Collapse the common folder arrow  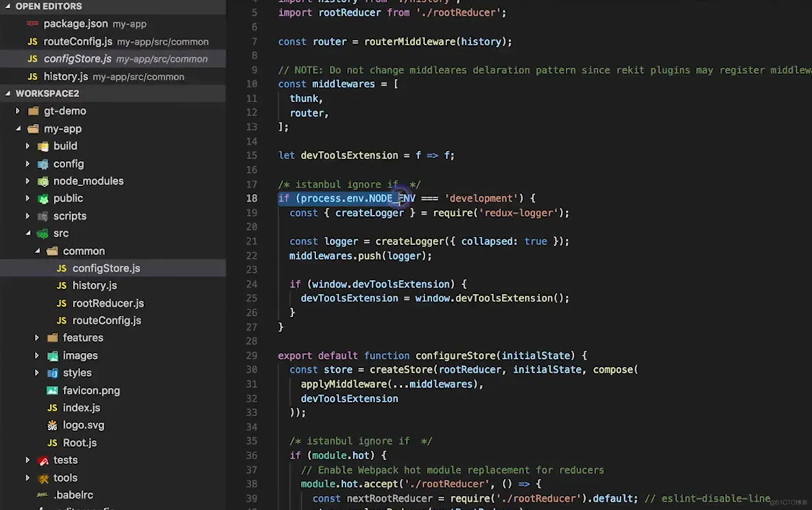37,251
